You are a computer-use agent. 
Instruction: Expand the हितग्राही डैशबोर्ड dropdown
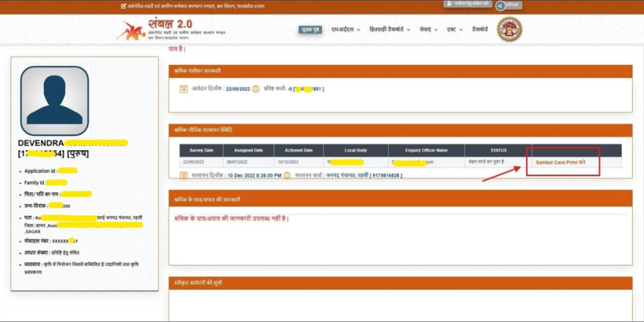[x=389, y=30]
